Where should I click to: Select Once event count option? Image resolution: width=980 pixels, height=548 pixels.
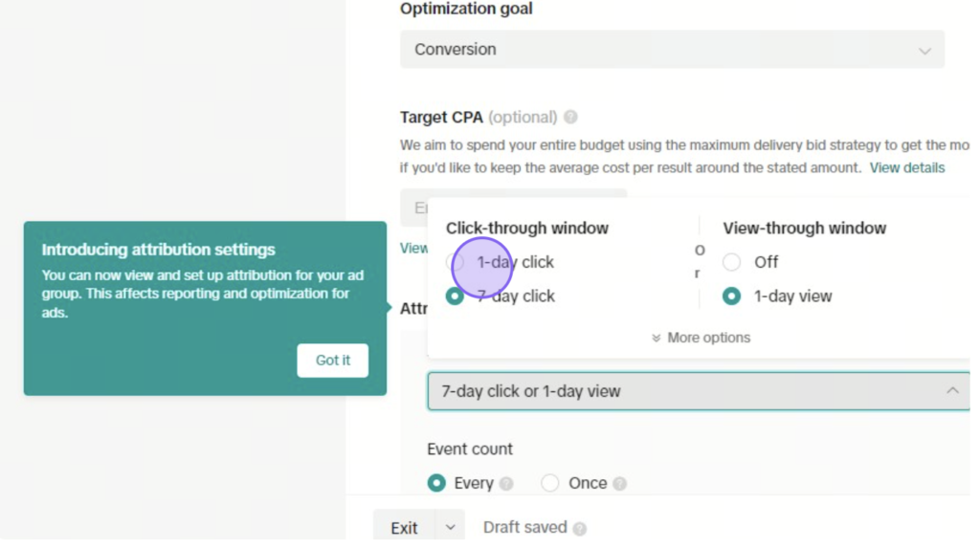click(x=550, y=483)
